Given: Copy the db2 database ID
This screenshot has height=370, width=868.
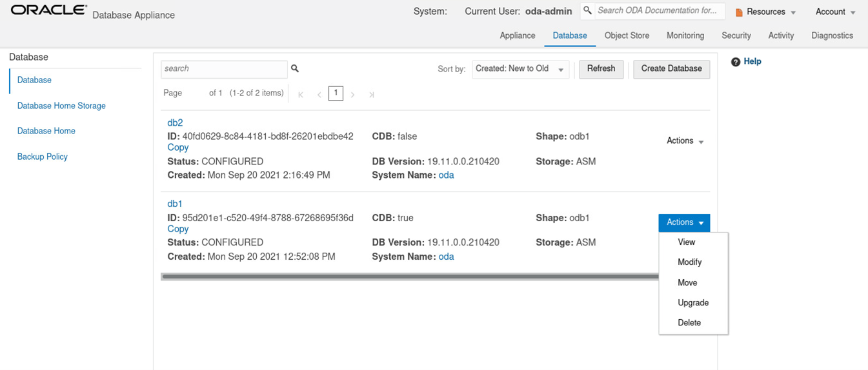Looking at the screenshot, I should coord(178,148).
